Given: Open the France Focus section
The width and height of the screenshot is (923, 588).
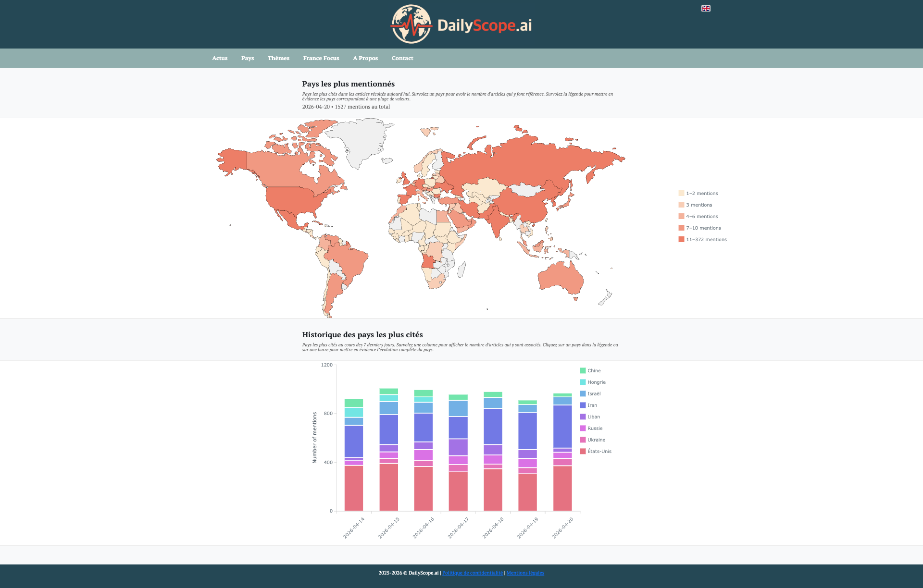Looking at the screenshot, I should [x=321, y=58].
